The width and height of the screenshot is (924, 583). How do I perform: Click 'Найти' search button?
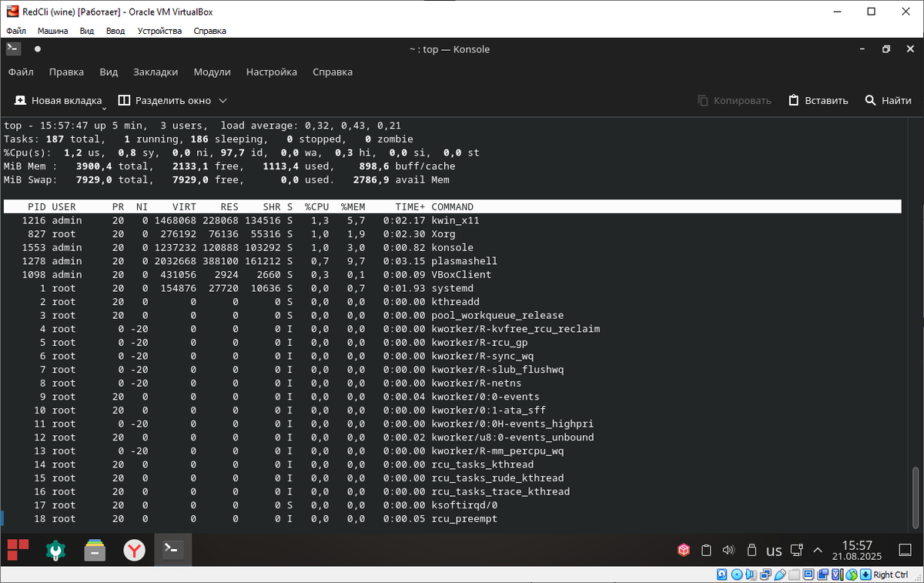tap(889, 100)
